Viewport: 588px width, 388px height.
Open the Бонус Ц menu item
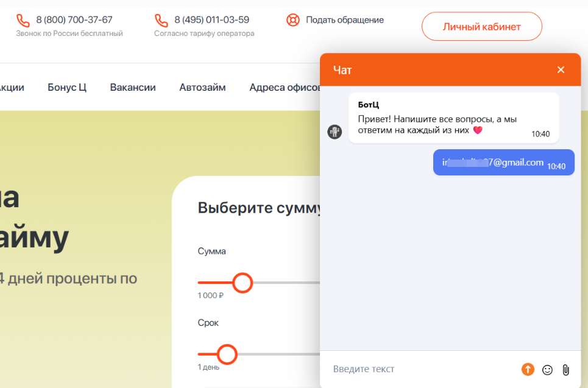click(66, 87)
